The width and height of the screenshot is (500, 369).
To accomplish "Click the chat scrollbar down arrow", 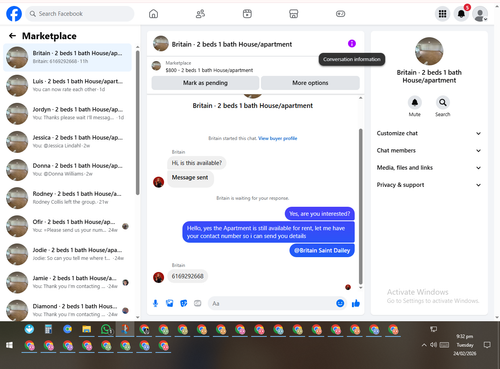I will (x=360, y=287).
